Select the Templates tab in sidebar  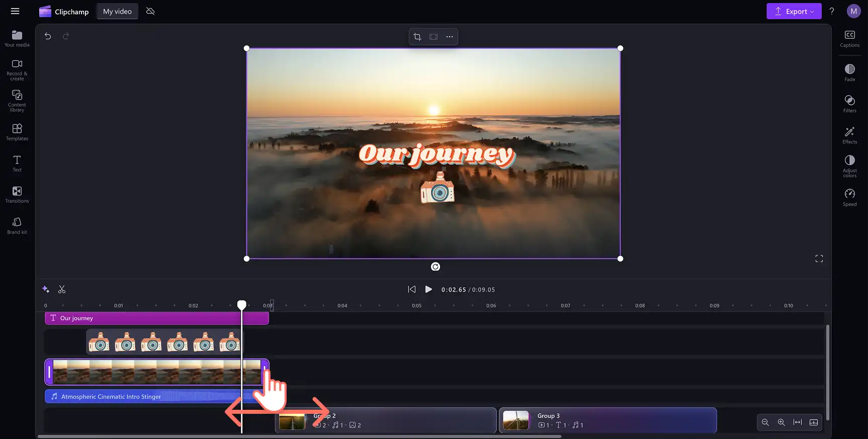click(x=17, y=132)
